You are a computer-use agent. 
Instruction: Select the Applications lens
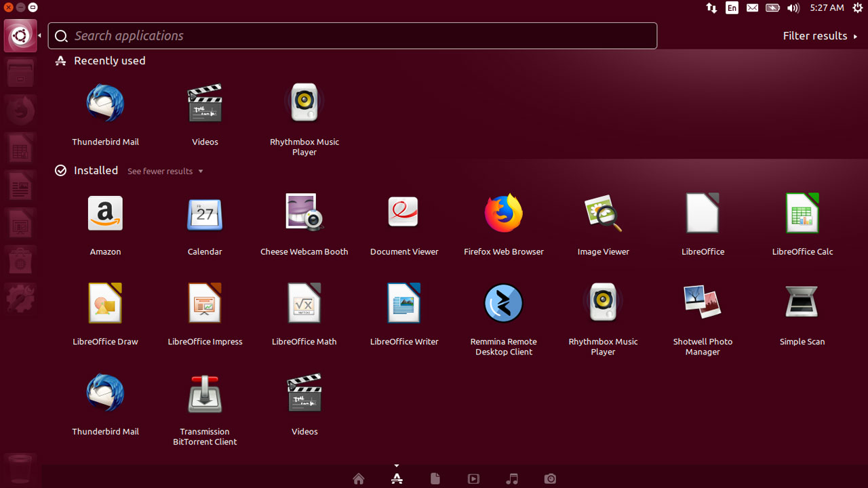(x=397, y=479)
